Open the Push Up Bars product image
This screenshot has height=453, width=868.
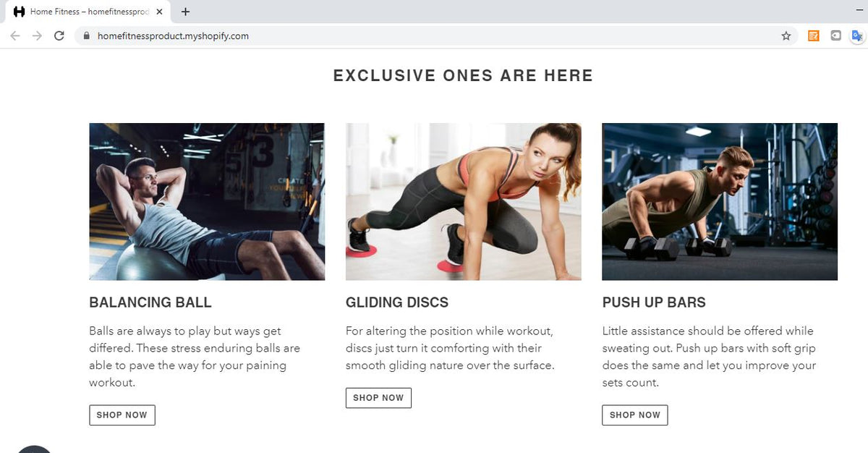(720, 201)
